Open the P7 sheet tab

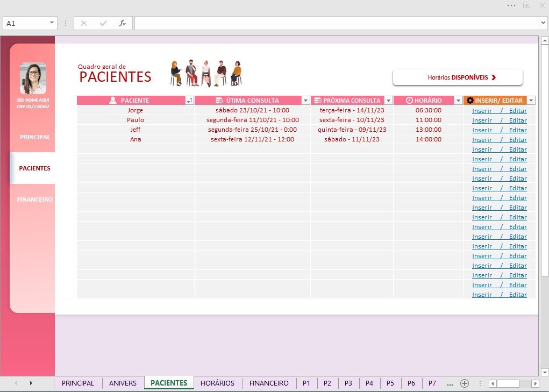click(x=432, y=383)
